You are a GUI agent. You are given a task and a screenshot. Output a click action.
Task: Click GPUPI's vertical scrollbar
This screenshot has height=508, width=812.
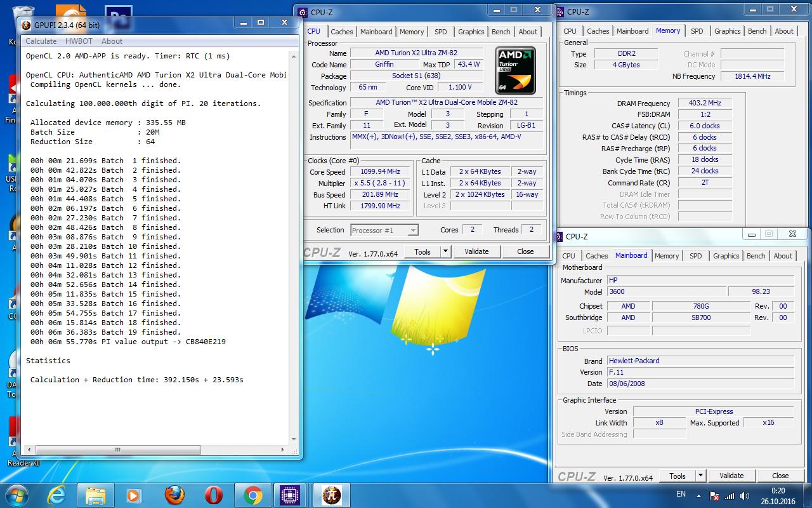(294, 248)
